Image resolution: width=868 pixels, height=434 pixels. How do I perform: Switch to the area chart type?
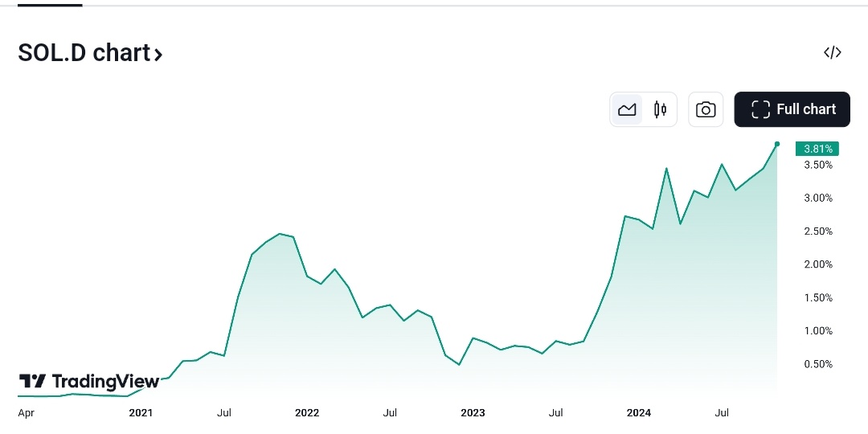(627, 110)
